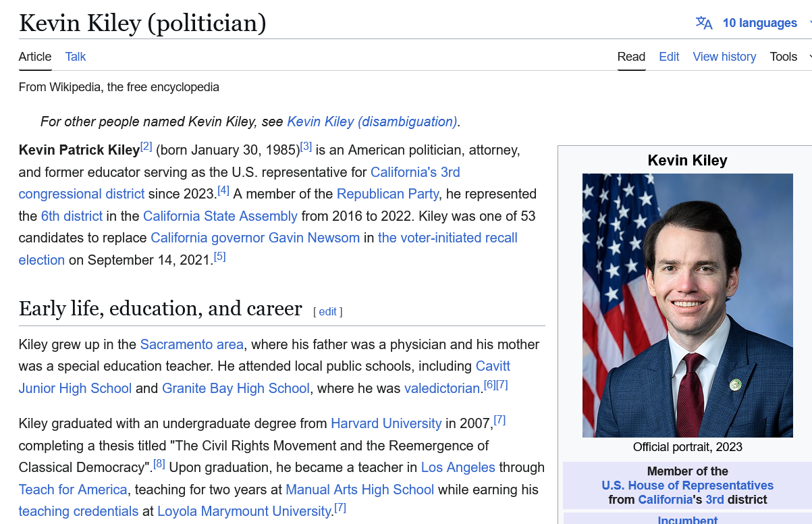
Task: Open the View history tab
Action: coord(724,57)
